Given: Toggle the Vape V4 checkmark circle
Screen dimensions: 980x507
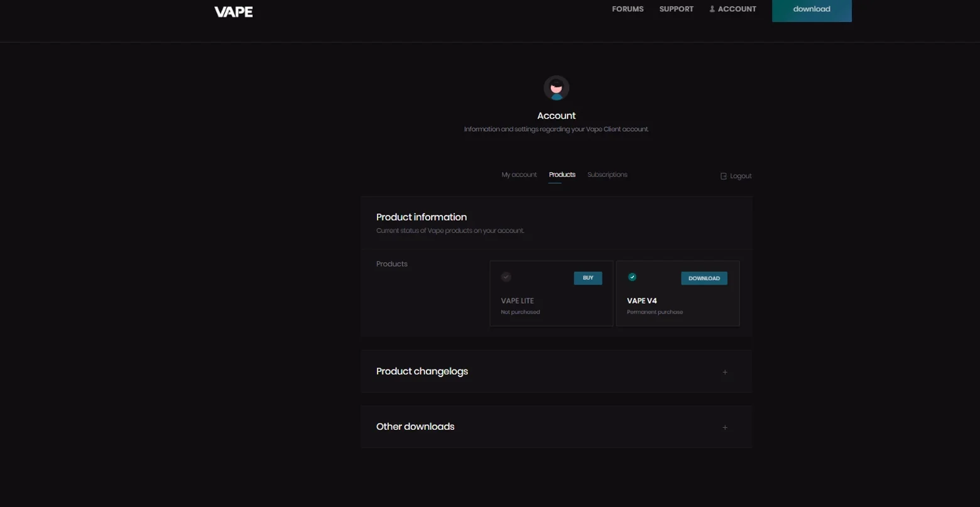Looking at the screenshot, I should [x=632, y=277].
